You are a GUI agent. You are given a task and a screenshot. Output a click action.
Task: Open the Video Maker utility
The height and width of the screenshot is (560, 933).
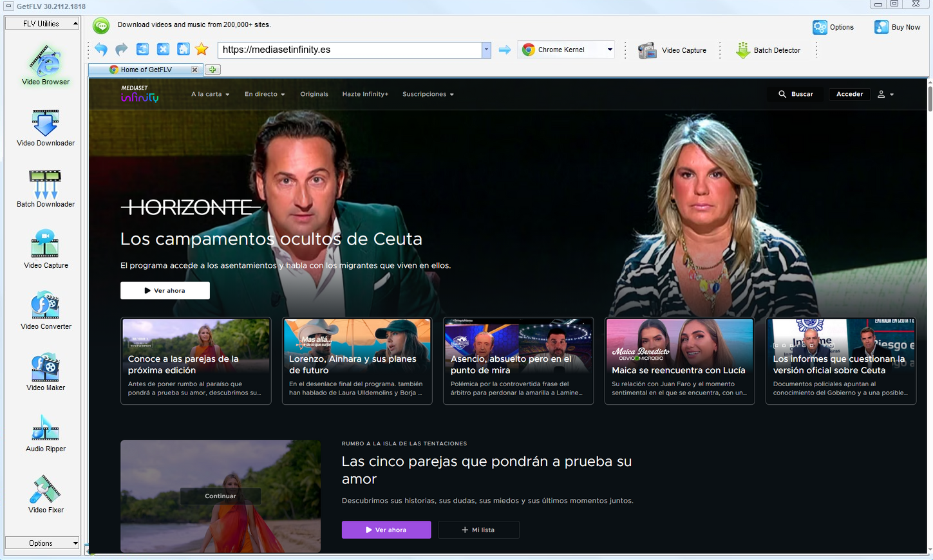46,372
